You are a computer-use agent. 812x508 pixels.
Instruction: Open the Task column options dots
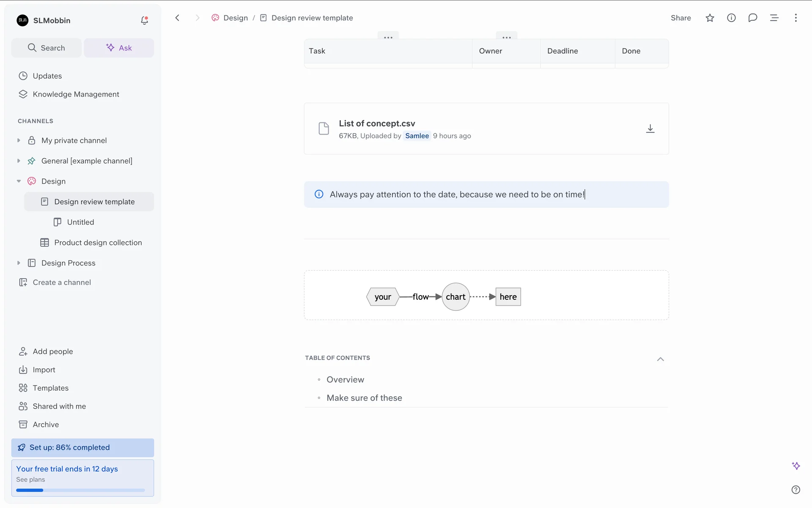click(388, 37)
